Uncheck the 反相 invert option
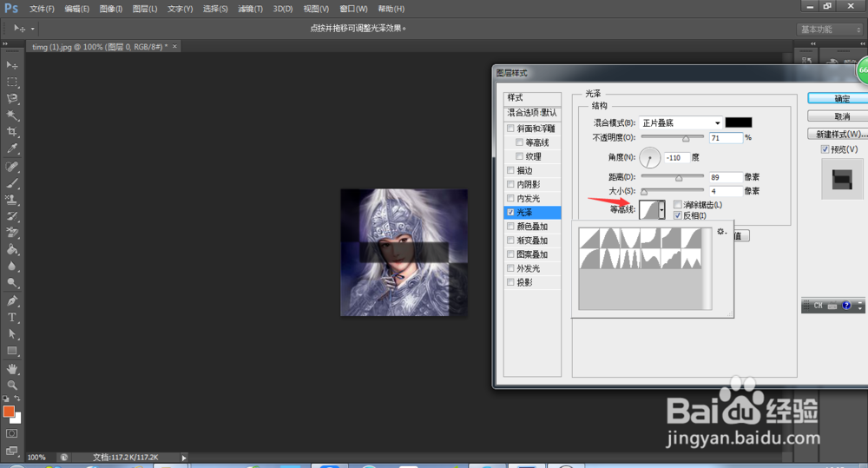Screen dimensions: 868x468 (678, 215)
